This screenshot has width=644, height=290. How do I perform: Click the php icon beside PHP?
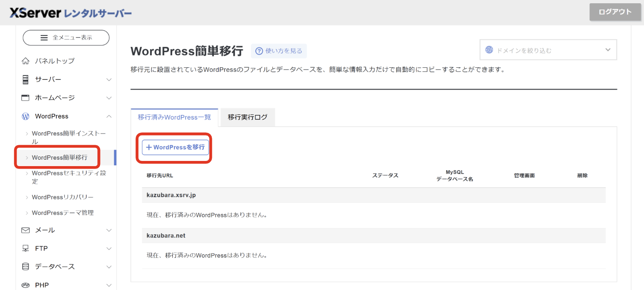point(25,285)
